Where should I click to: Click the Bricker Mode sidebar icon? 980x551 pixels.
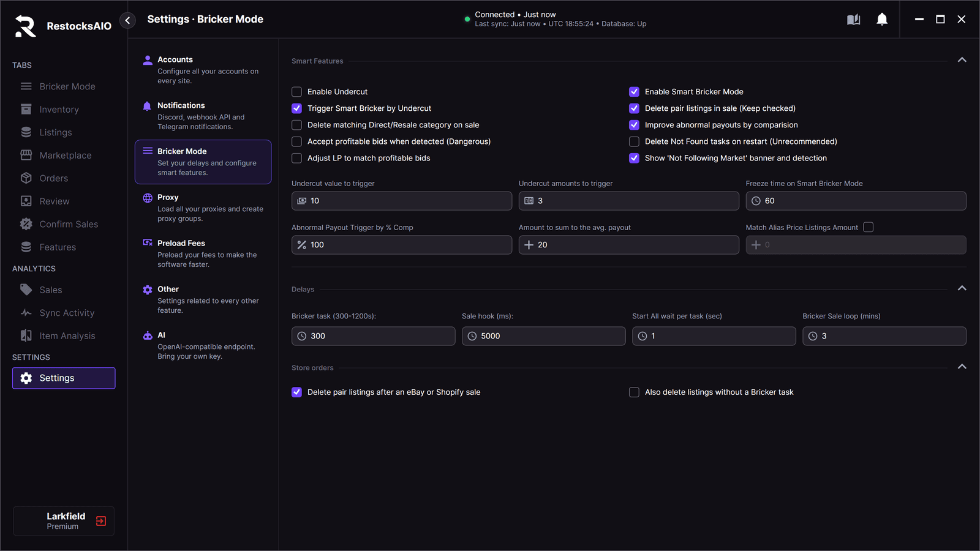26,86
